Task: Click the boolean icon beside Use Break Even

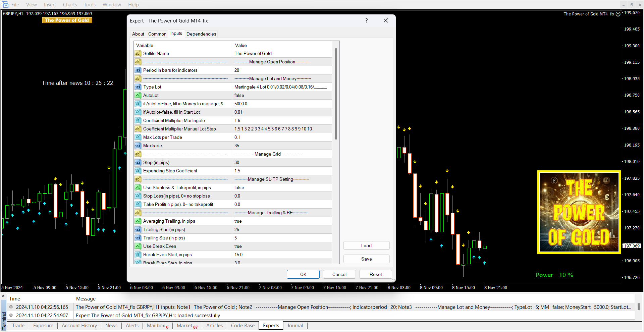Action: point(138,246)
